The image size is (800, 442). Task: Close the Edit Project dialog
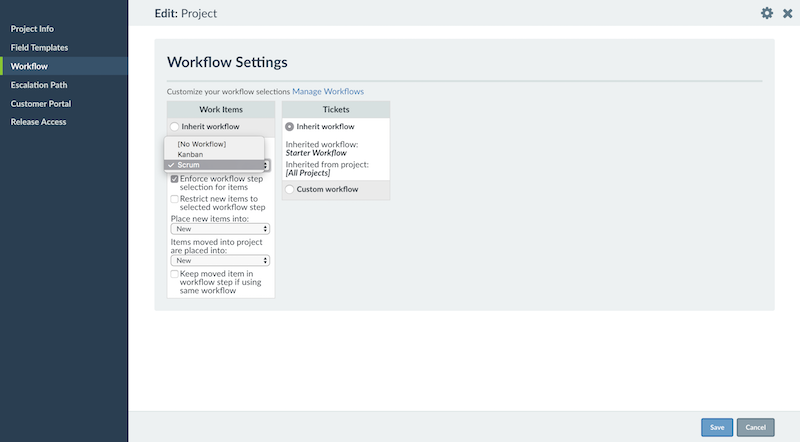click(788, 14)
